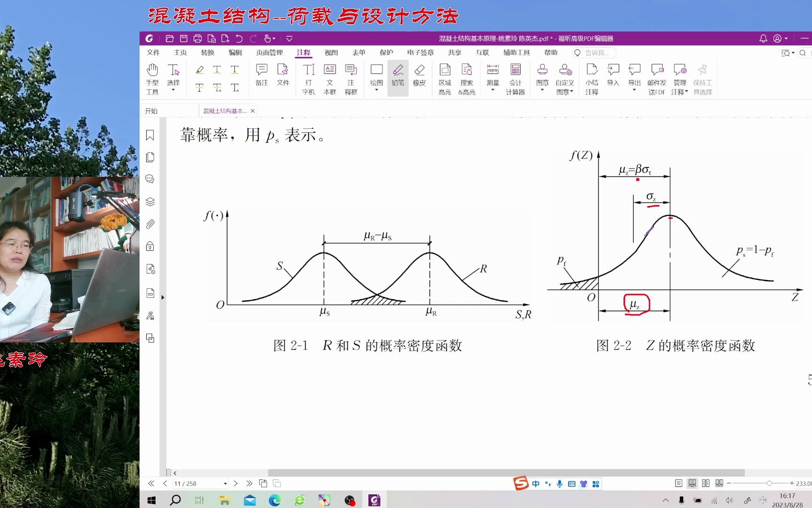The height and width of the screenshot is (508, 812).
Task: Open the Comments side panel
Action: coord(150,179)
